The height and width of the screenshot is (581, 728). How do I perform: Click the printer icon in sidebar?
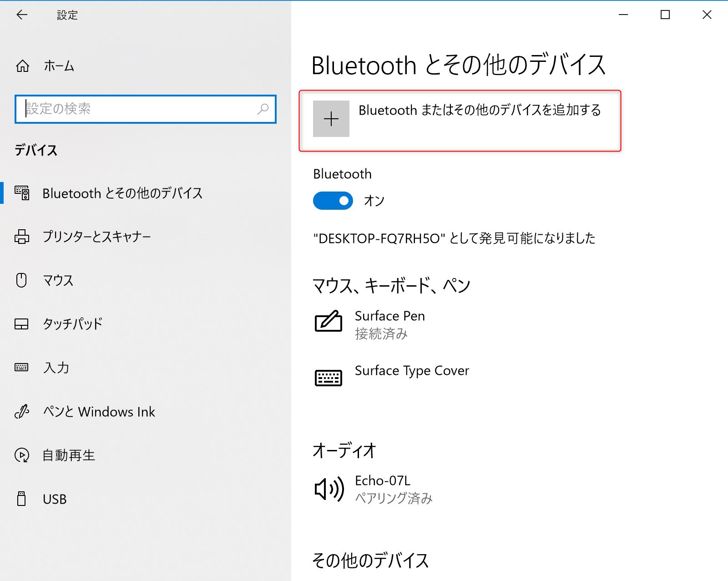point(22,237)
